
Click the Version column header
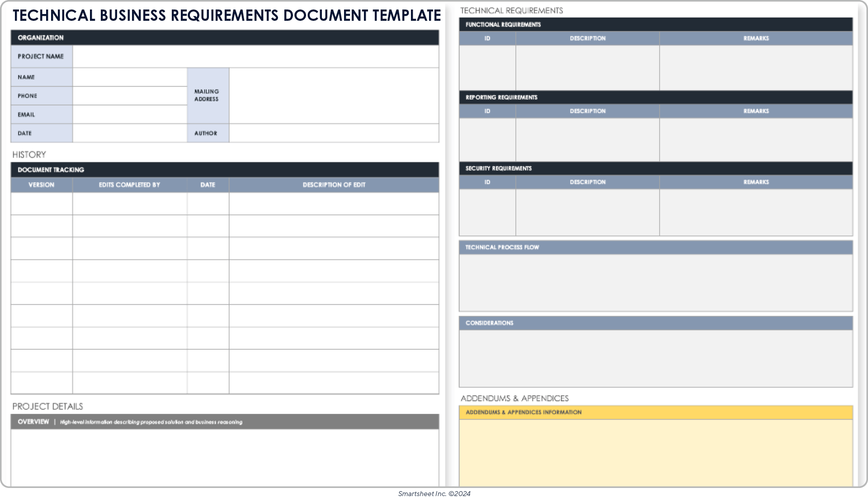41,185
